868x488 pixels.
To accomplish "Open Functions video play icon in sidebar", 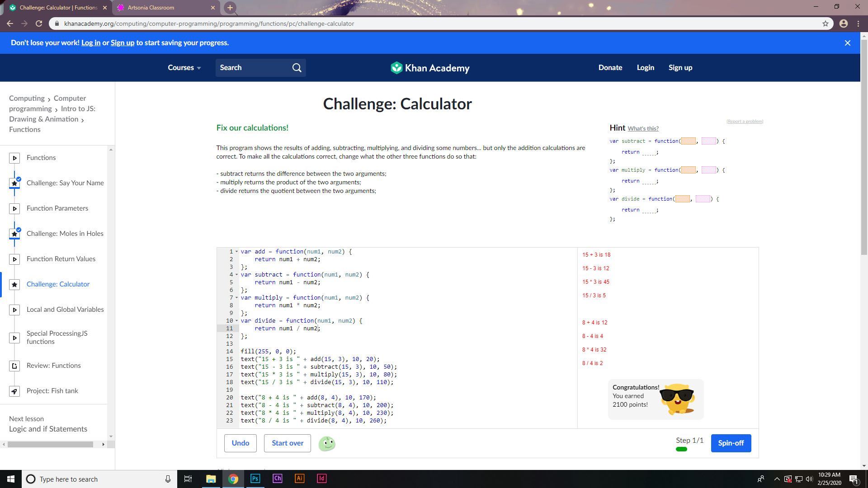I will pyautogui.click(x=14, y=158).
